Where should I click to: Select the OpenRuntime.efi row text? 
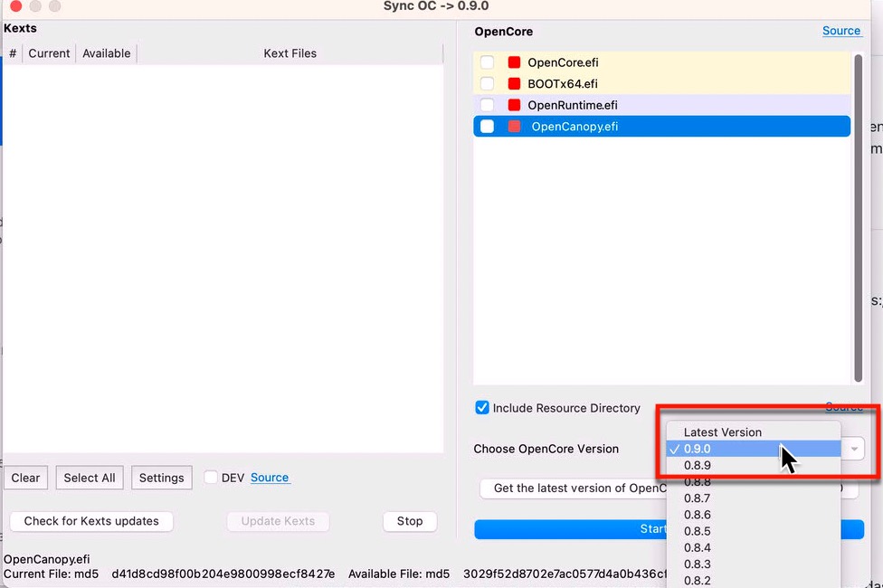pyautogui.click(x=573, y=105)
